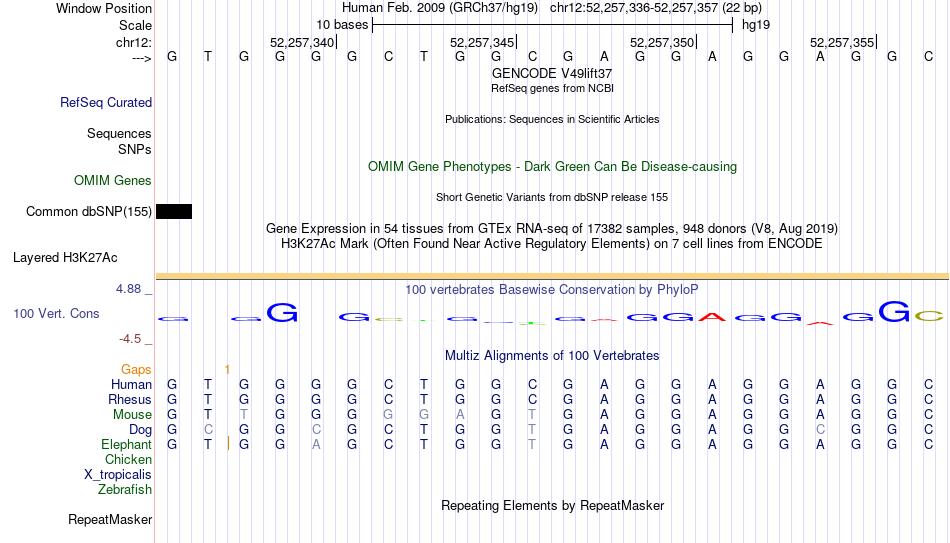Click the Scale label
The width and height of the screenshot is (950, 543).
(x=136, y=25)
